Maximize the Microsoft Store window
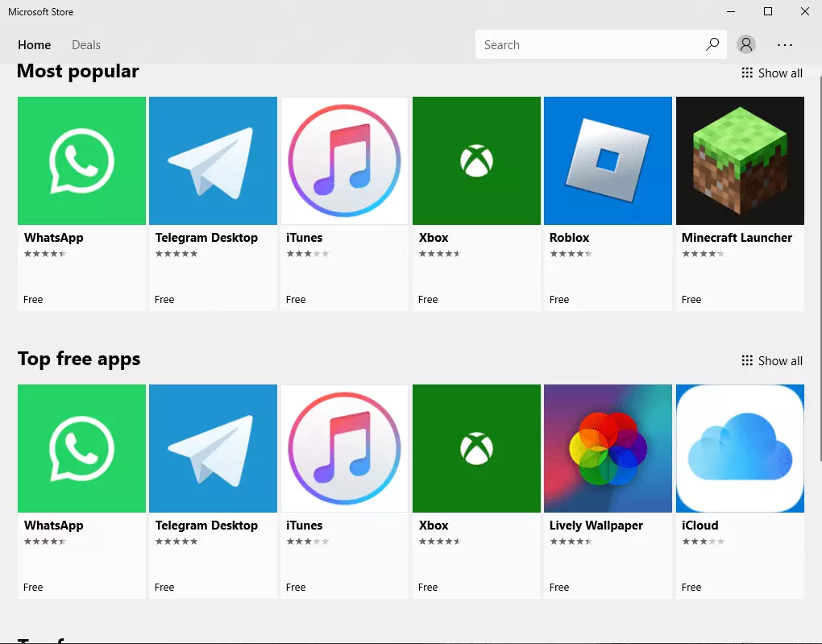Viewport: 822px width, 644px height. (768, 11)
